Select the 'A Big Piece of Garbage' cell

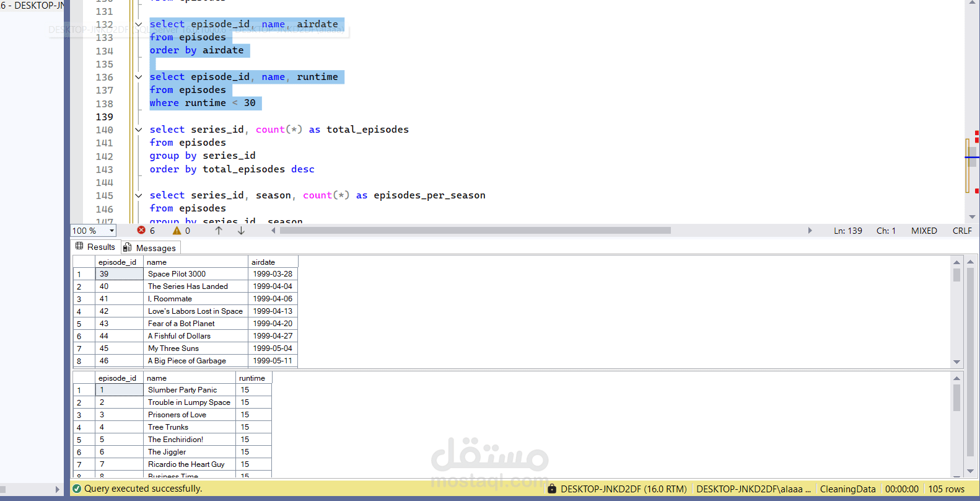coord(196,361)
